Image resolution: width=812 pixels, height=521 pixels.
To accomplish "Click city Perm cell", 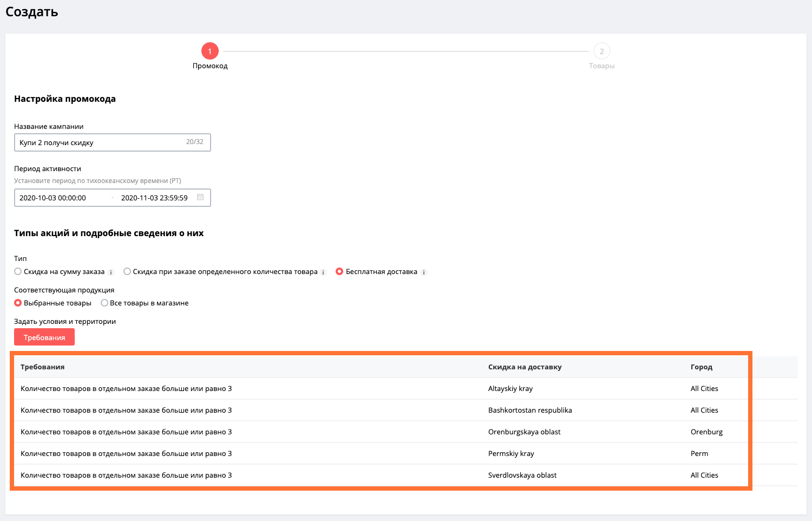I will 699,453.
